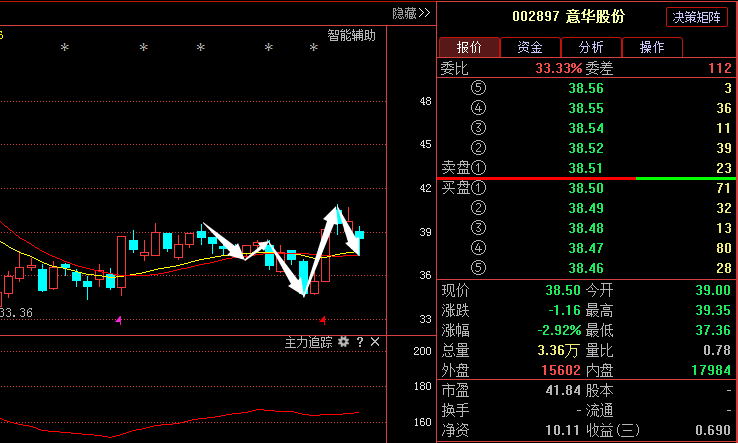Collapse the side panel with 隐藏>>
This screenshot has width=738, height=443.
[411, 13]
